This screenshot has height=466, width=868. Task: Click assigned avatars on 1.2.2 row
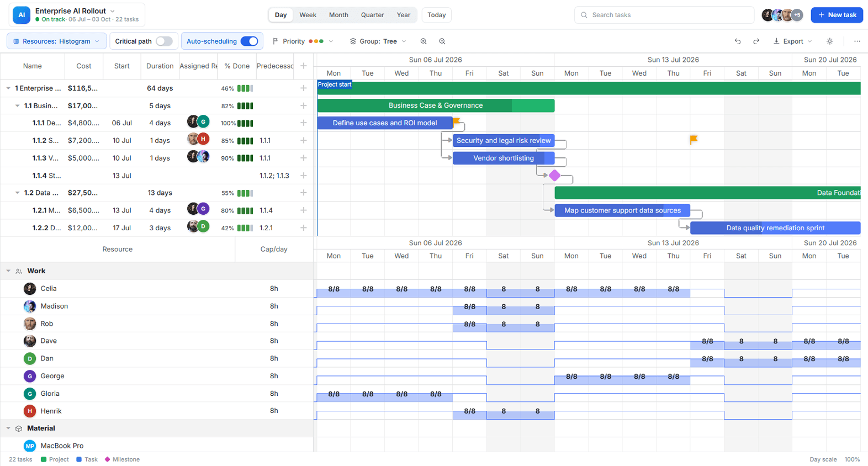pyautogui.click(x=198, y=226)
